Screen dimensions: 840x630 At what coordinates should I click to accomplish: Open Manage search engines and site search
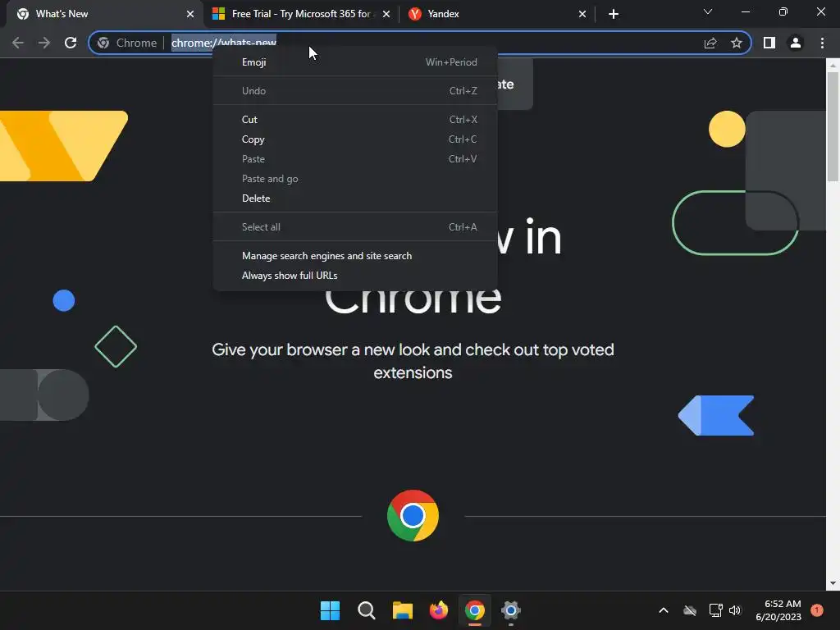click(355, 256)
